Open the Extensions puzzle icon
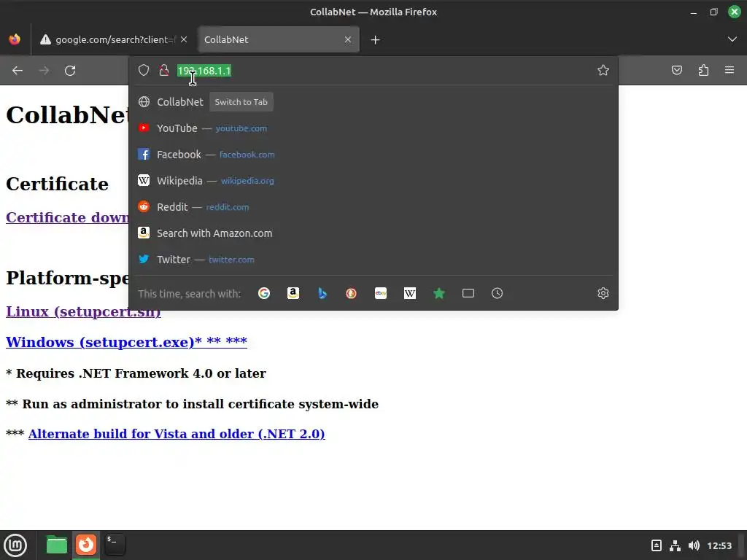 point(703,71)
